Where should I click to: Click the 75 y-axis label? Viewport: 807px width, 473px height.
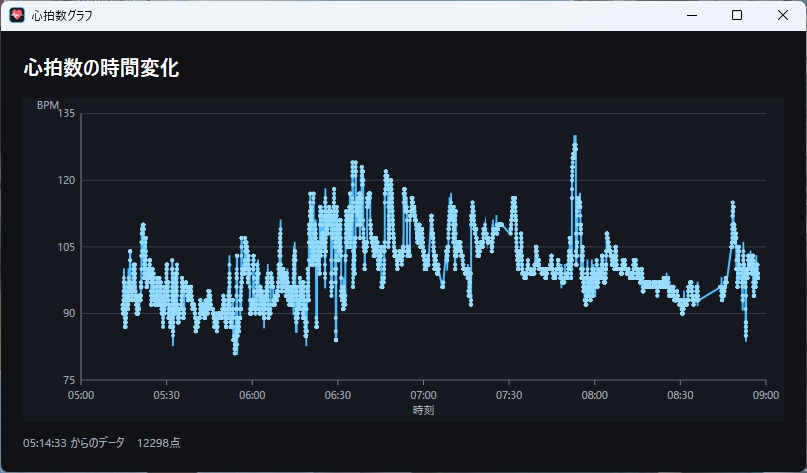pyautogui.click(x=69, y=380)
